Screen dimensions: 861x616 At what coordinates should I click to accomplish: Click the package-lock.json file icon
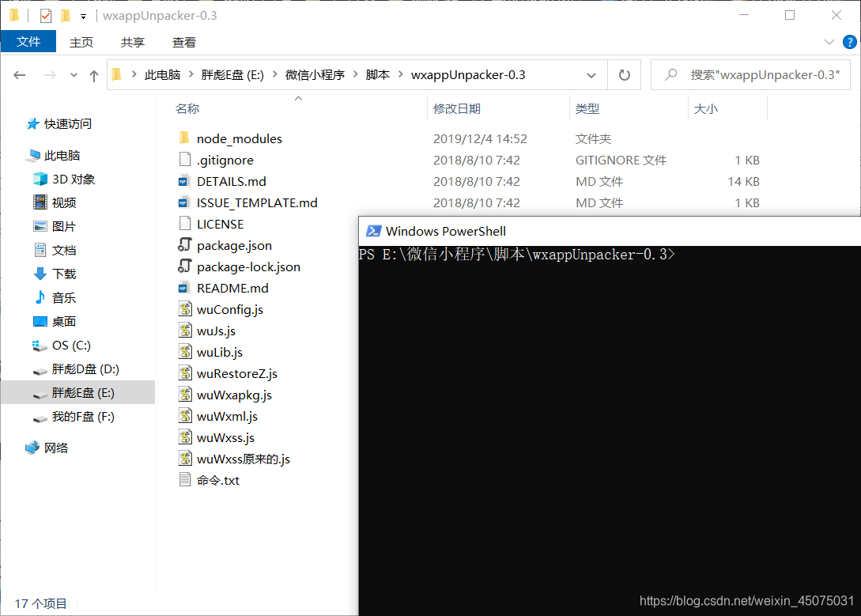pos(184,266)
